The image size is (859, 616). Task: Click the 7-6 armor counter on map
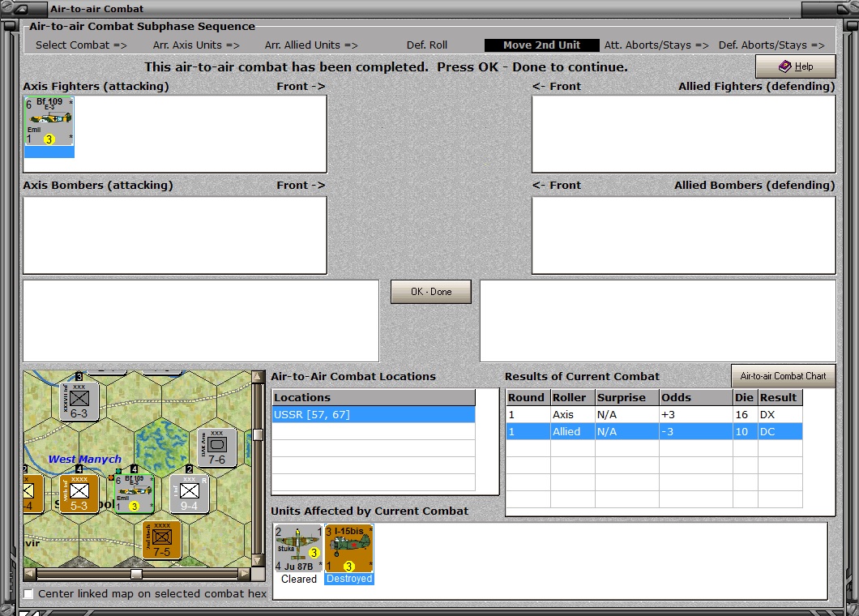pyautogui.click(x=217, y=447)
